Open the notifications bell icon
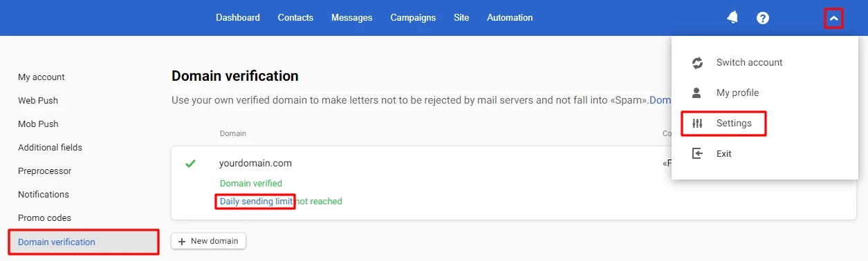 pyautogui.click(x=732, y=18)
